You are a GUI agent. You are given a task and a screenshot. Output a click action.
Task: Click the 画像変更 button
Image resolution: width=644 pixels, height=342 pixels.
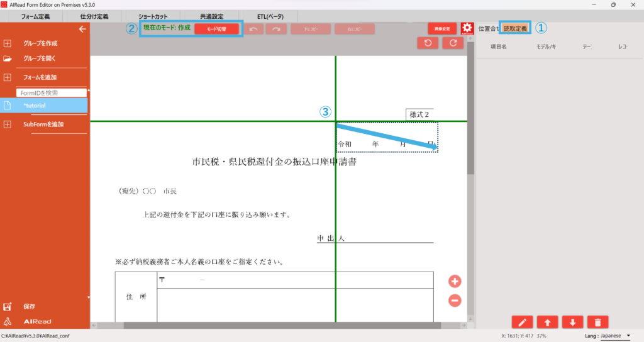(442, 28)
